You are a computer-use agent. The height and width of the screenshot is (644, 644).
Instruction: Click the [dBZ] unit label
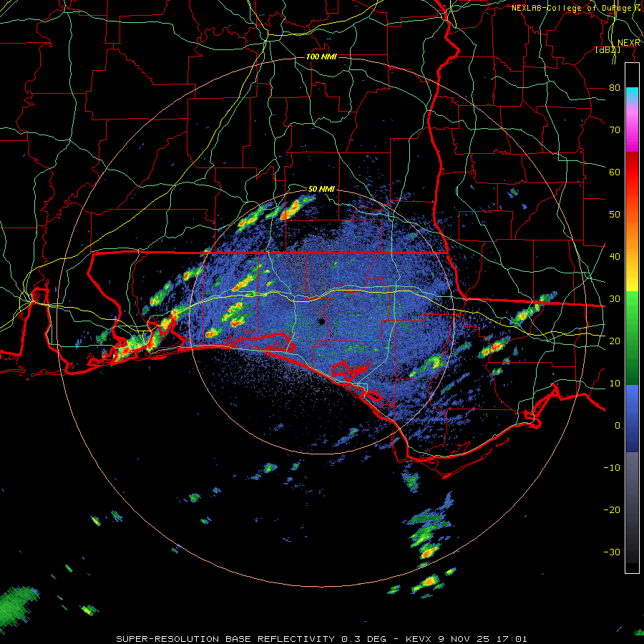608,50
